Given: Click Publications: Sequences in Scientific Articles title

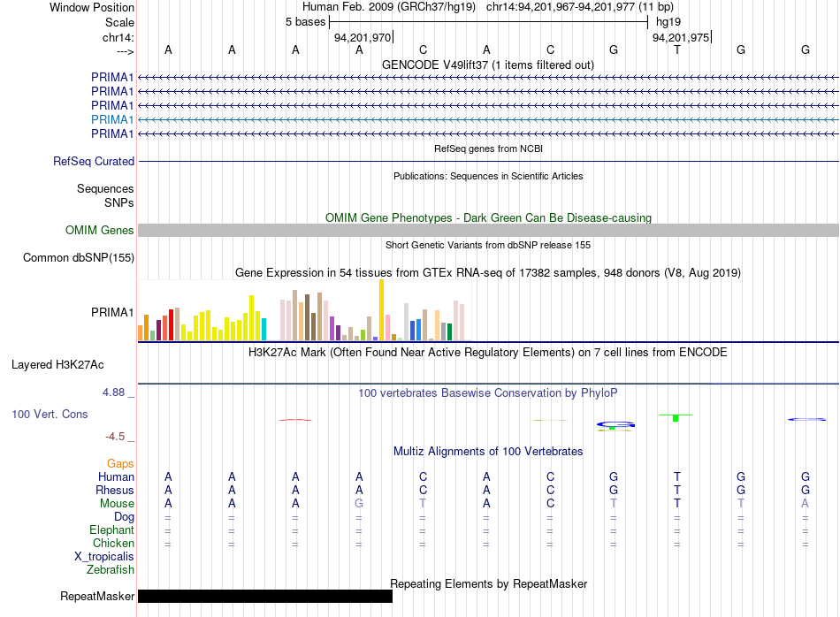Looking at the screenshot, I should [488, 176].
